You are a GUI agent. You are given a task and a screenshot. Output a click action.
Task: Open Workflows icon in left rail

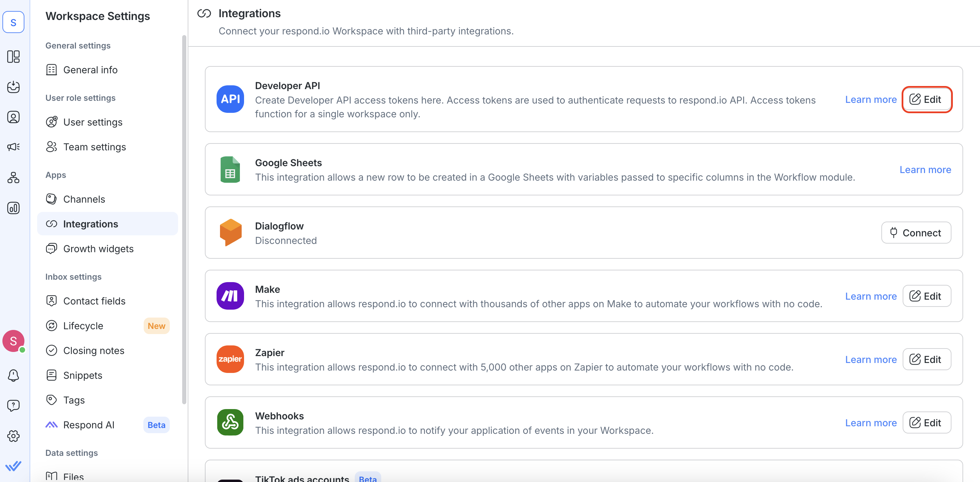[x=13, y=178]
